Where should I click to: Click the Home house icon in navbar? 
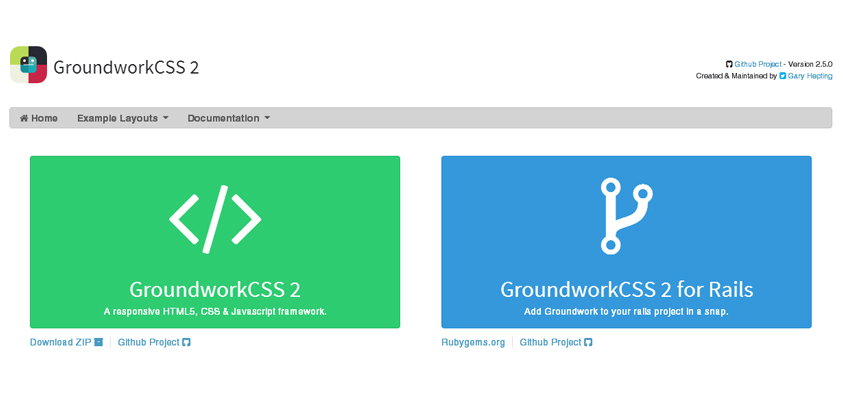(x=24, y=118)
